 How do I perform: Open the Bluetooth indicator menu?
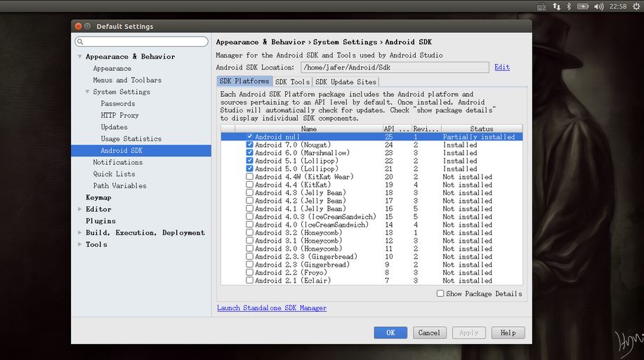click(x=569, y=6)
